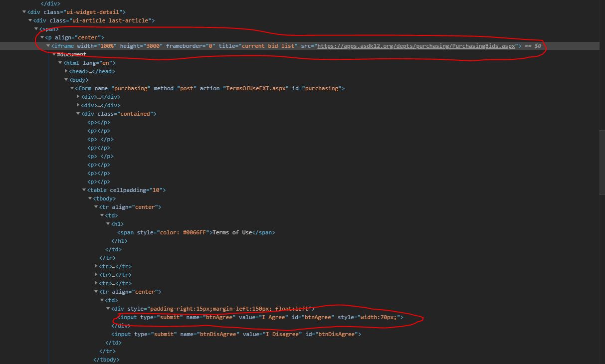Select the btnDisAgree input element row
This screenshot has height=364, width=605.
[x=236, y=334]
